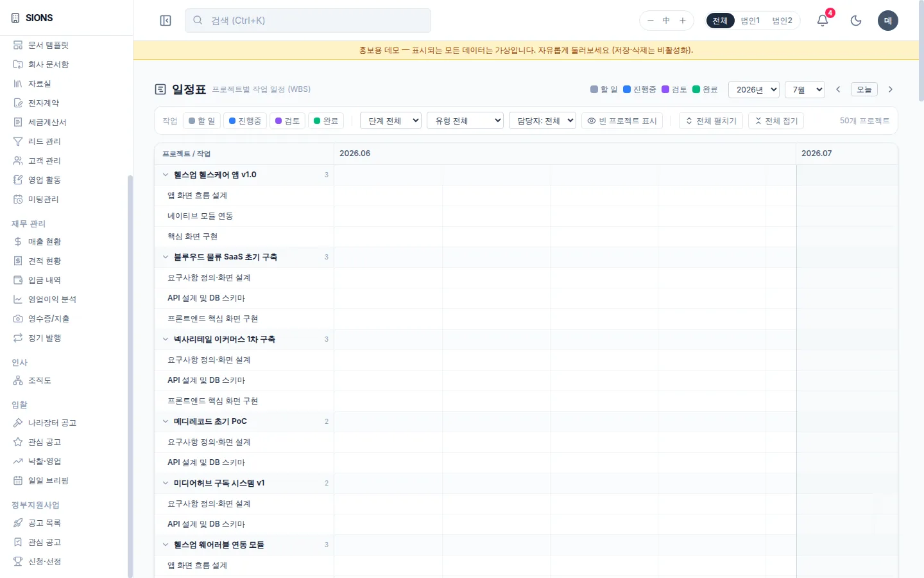Viewport: 924px width, 578px height.
Task: Collapse 블루우드 물류 SaaS 초기 구축 project
Action: 165,257
